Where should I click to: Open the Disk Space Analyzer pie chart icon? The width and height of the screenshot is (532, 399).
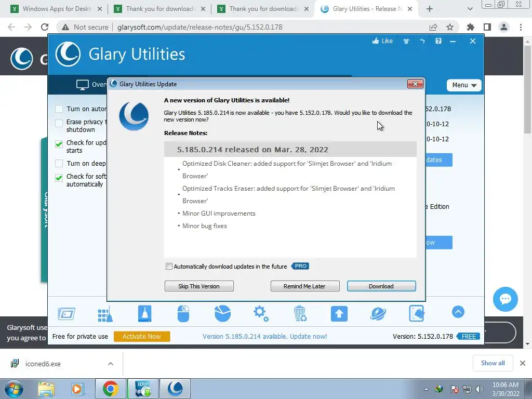(222, 313)
